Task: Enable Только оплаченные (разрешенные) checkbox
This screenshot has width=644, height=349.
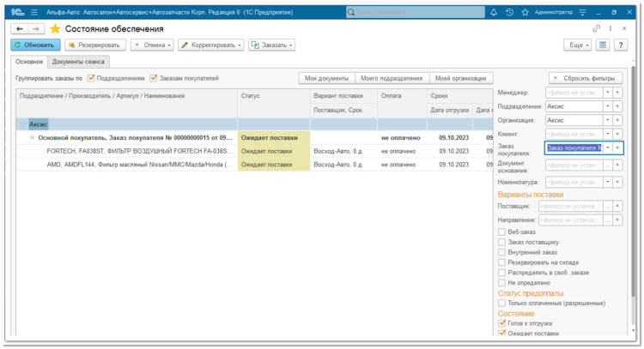Action: 501,303
